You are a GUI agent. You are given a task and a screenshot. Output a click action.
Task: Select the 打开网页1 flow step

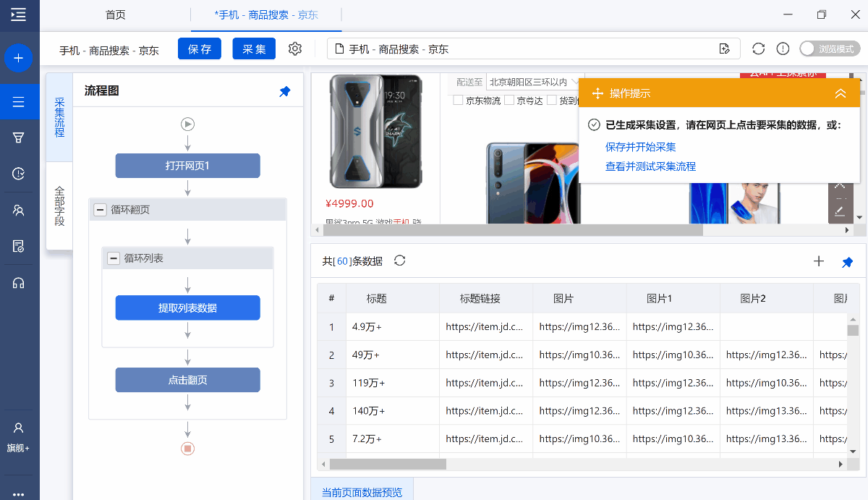tap(187, 166)
